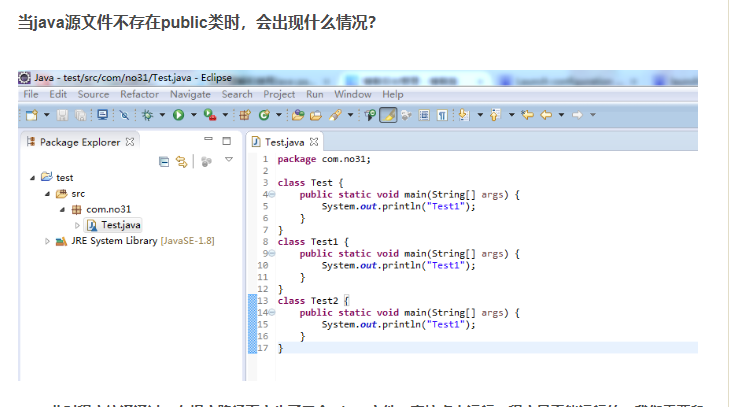Launch Debug with the bug icon

coord(147,115)
